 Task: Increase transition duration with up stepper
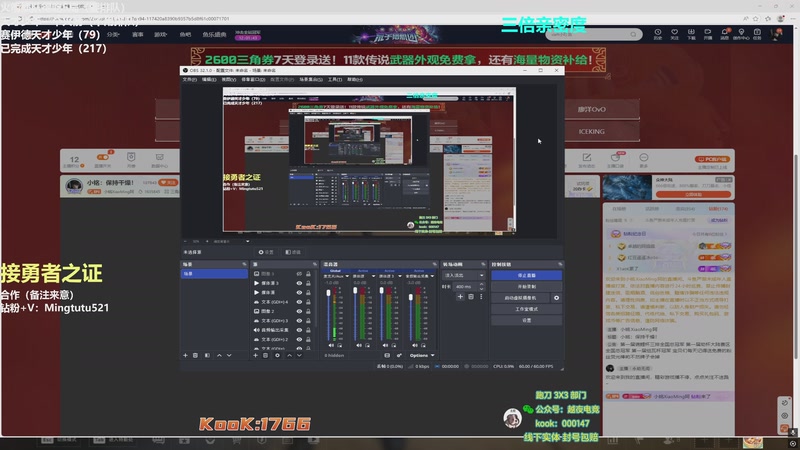(x=482, y=285)
